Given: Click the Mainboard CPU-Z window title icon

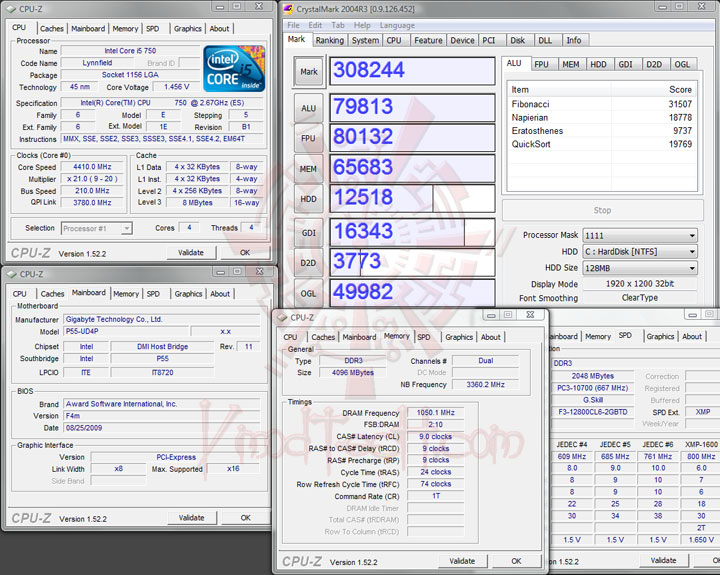Looking at the screenshot, I should pos(12,274).
